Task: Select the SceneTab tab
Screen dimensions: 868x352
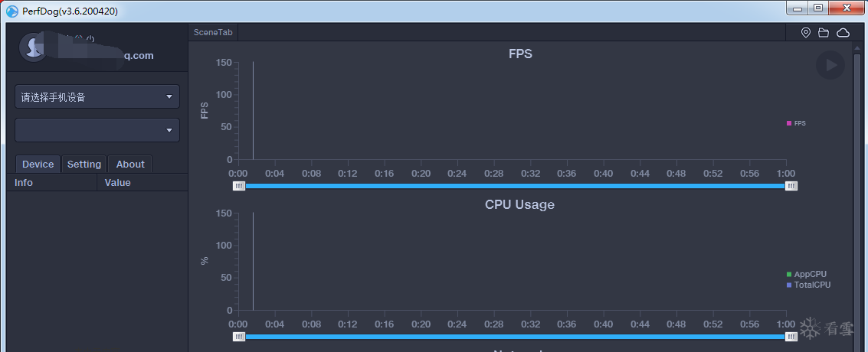Action: coord(214,32)
